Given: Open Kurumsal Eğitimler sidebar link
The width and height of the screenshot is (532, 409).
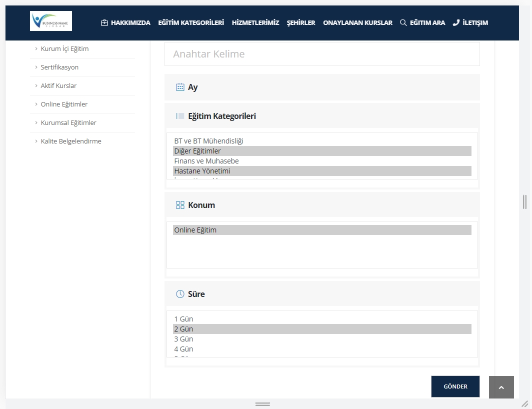Looking at the screenshot, I should point(68,122).
